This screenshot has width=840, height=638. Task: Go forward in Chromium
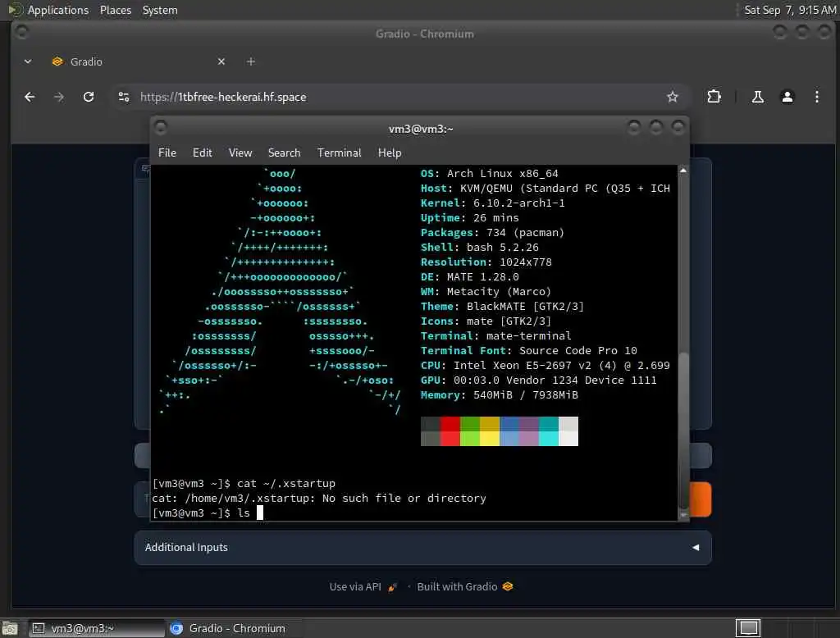59,97
